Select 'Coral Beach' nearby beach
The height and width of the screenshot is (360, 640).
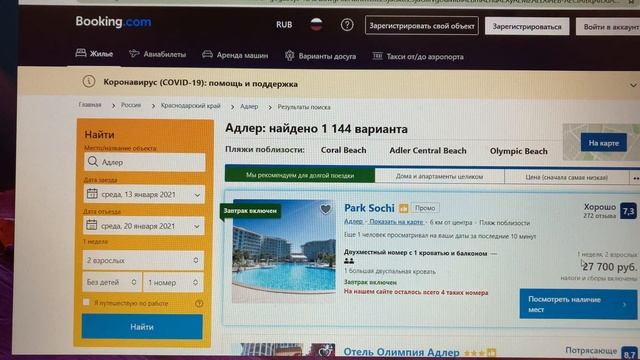(343, 150)
